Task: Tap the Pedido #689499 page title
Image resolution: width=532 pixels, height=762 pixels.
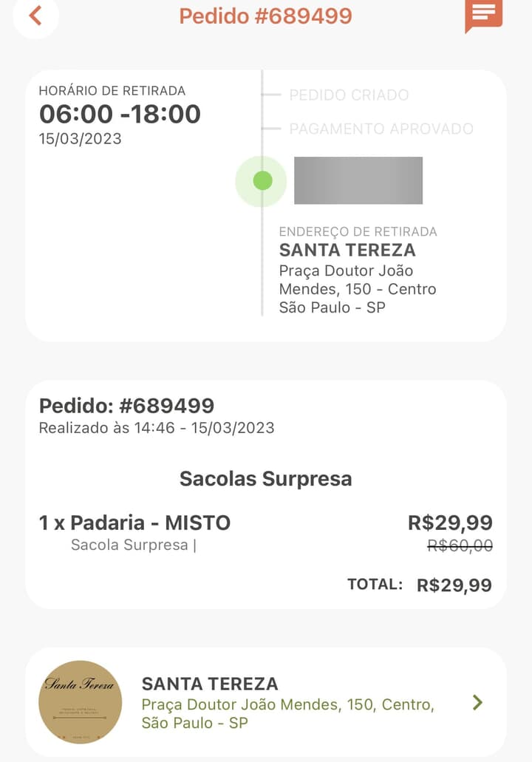Action: click(266, 16)
